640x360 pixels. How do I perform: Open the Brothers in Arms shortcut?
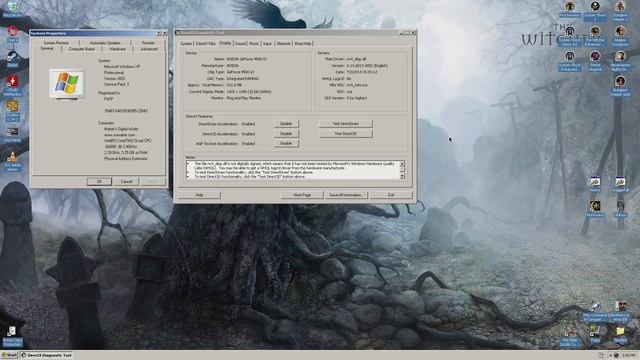tap(620, 312)
